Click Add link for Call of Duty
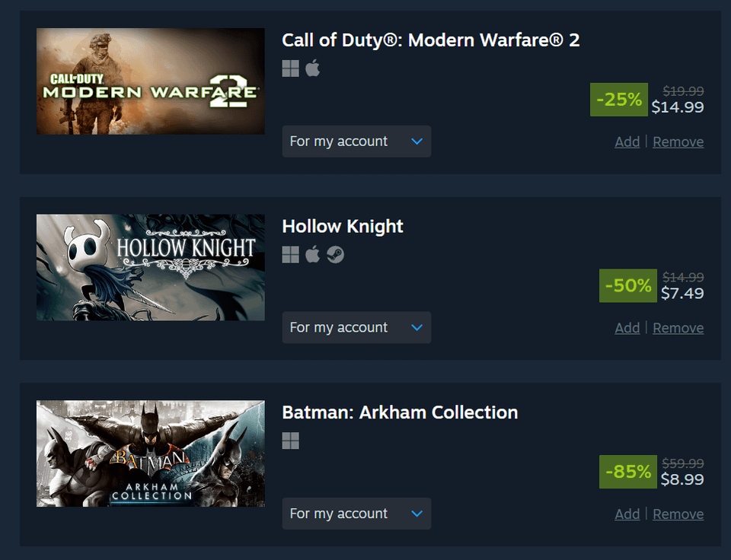The width and height of the screenshot is (731, 560). click(x=627, y=142)
